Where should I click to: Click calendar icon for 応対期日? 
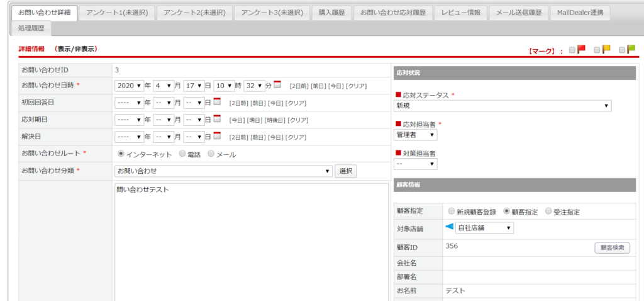[218, 119]
